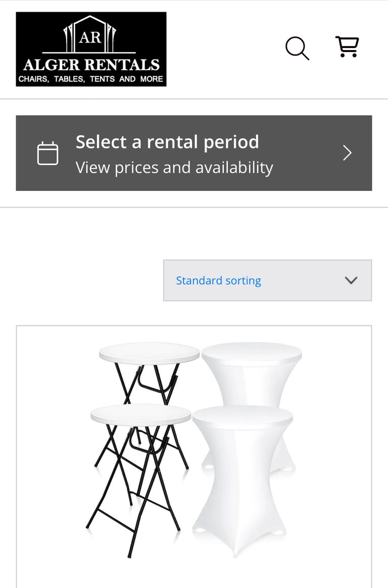
Task: Click the front folding cocktail table image
Action: [140, 415]
